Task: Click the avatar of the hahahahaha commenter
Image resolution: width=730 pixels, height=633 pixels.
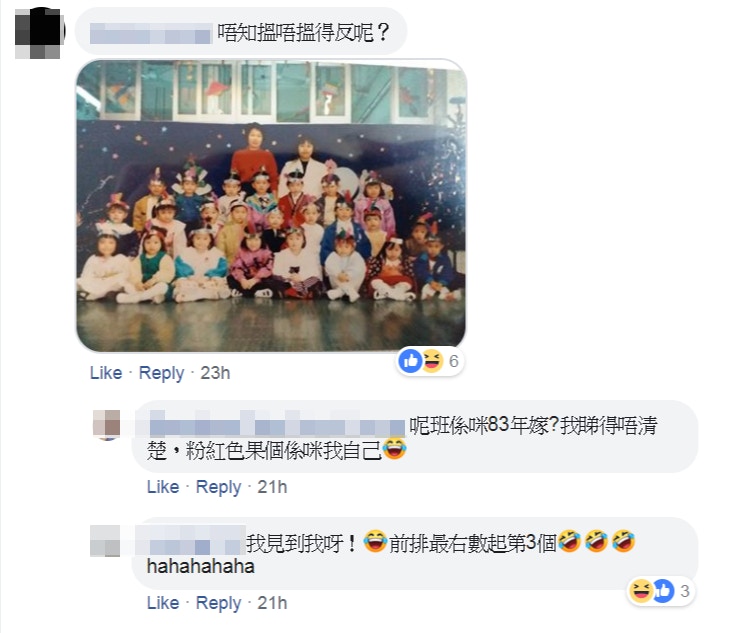Action: pos(105,541)
